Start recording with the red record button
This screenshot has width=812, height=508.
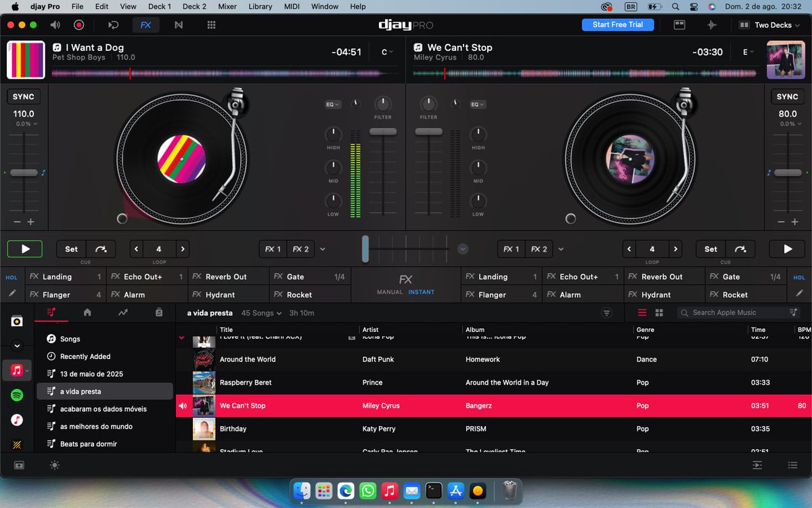pos(79,25)
